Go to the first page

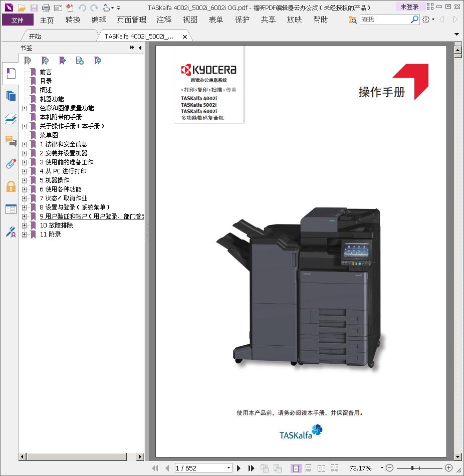point(155,468)
